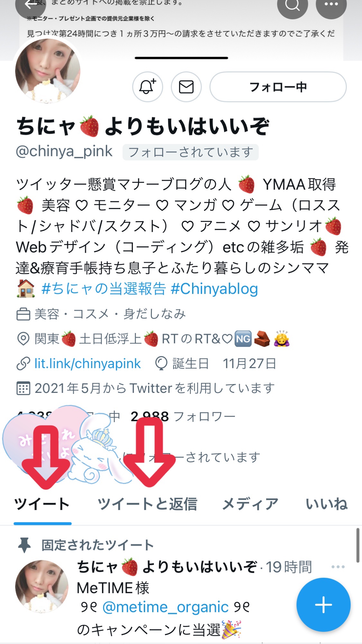Select the ツイート tab
Viewport: 362px width, 644px height.
pyautogui.click(x=42, y=504)
